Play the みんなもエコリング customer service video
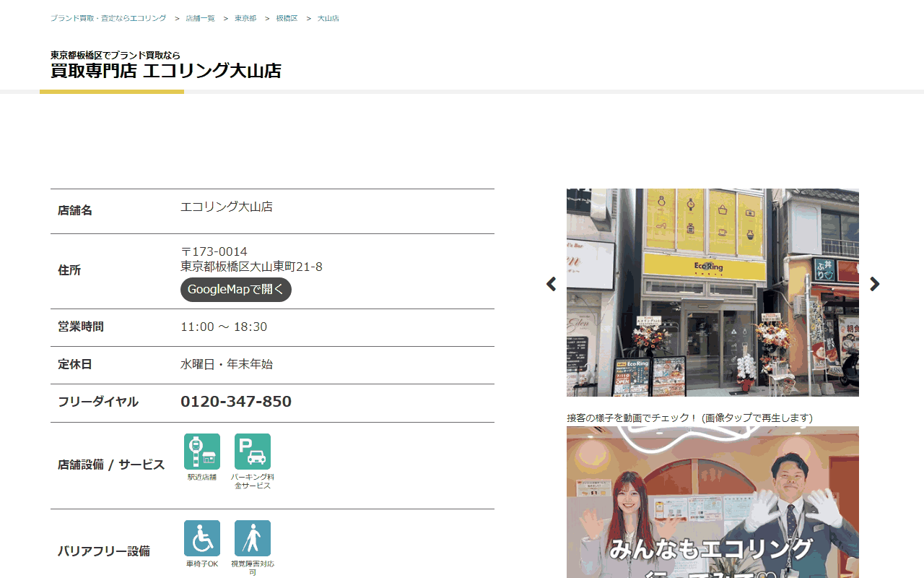Screen dimensions: 924x578 (x=712, y=502)
